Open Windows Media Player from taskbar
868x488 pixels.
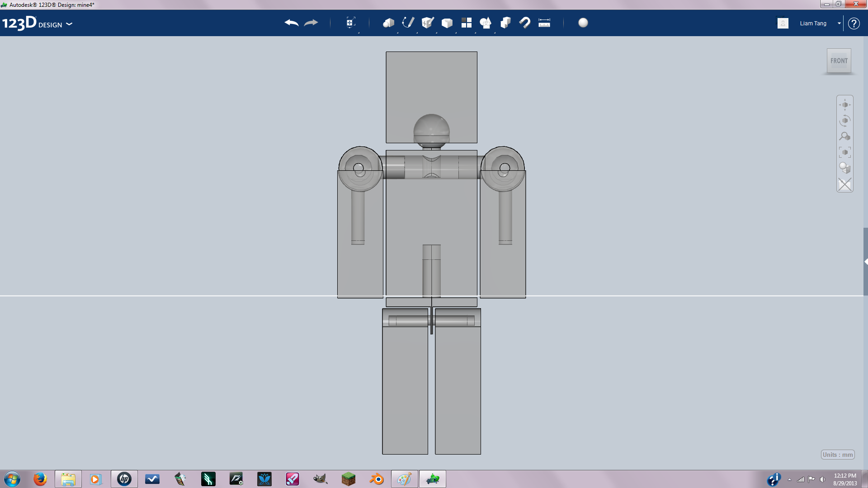pos(96,479)
